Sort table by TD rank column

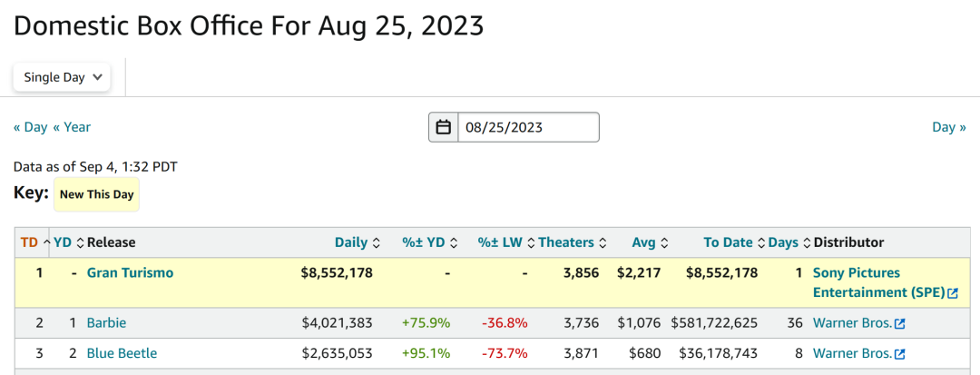(35, 242)
